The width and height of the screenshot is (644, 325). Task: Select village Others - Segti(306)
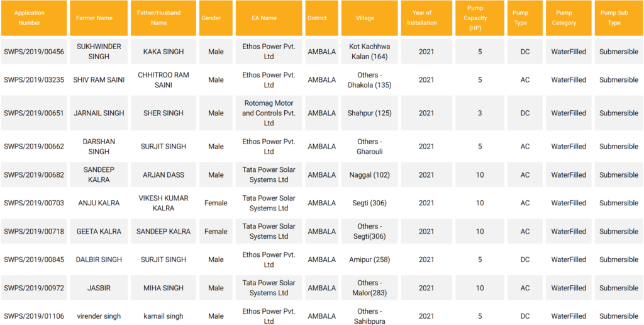(x=370, y=232)
